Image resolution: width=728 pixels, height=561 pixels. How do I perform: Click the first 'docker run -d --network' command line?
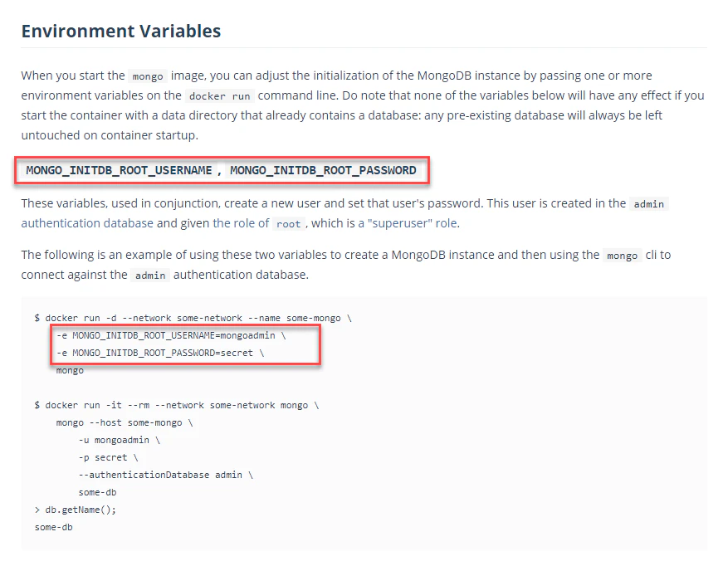193,319
